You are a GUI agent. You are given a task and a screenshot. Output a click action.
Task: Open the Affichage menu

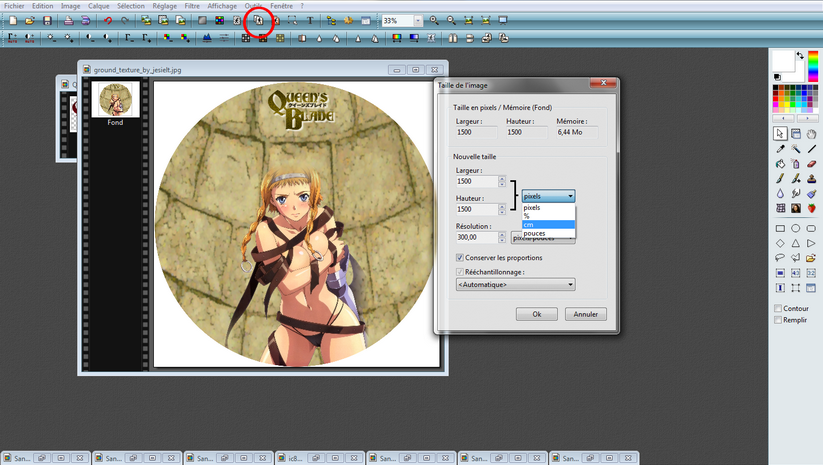click(222, 6)
